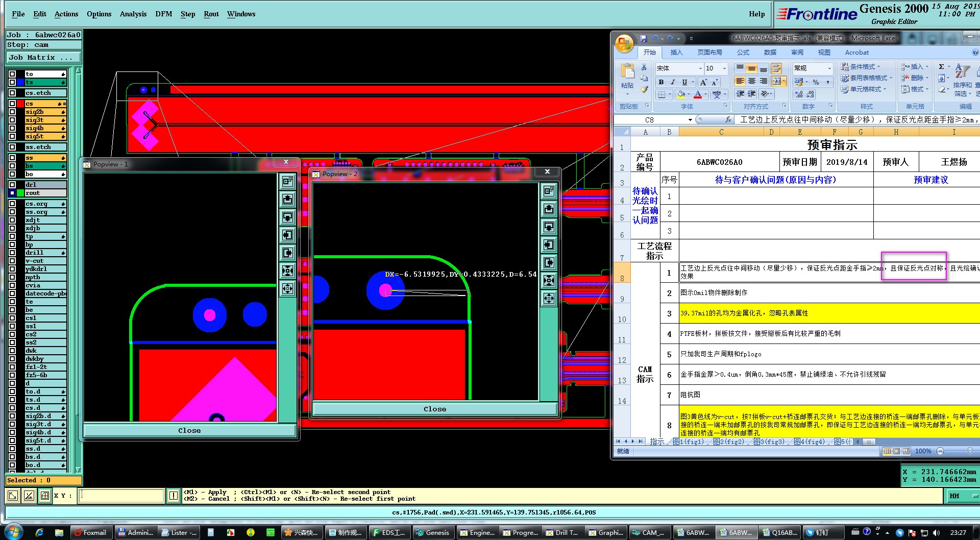
Task: Click the zoom-fit icon in Popview 2 toolbar
Action: (x=549, y=280)
